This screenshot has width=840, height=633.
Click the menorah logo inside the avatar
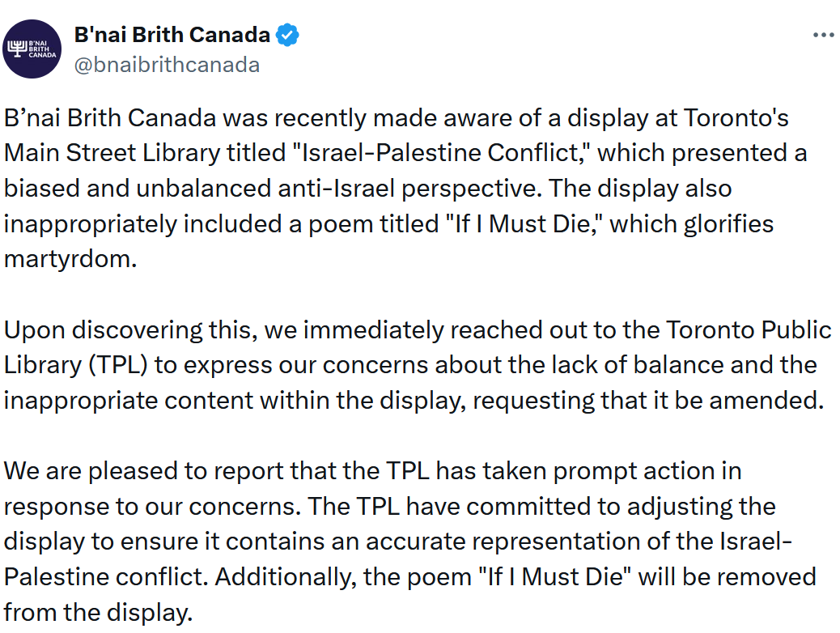tap(17, 49)
